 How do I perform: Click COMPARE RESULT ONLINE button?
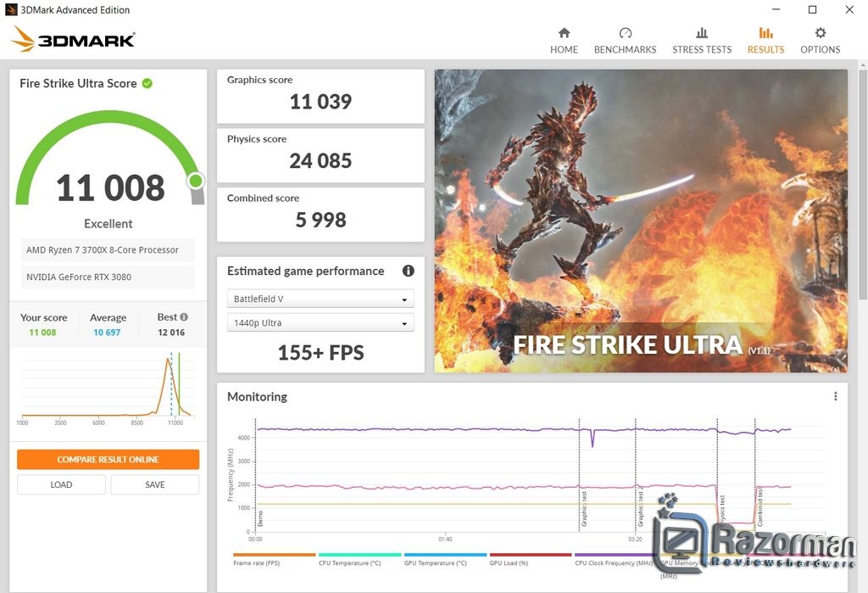108,460
